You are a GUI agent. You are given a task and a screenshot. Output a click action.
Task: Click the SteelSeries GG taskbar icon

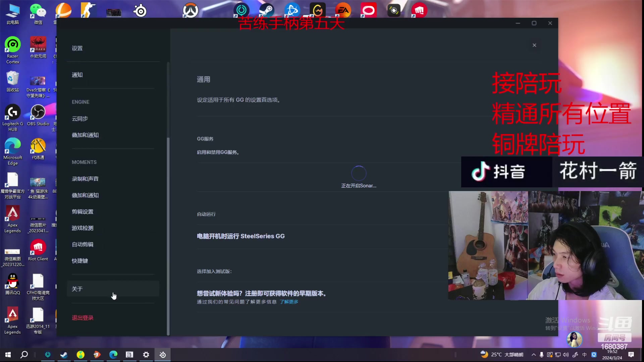(163, 355)
